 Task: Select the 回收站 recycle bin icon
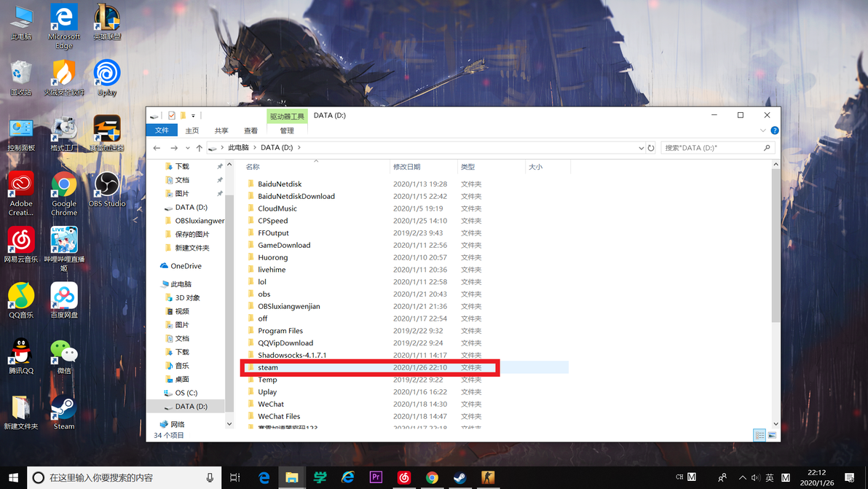21,78
